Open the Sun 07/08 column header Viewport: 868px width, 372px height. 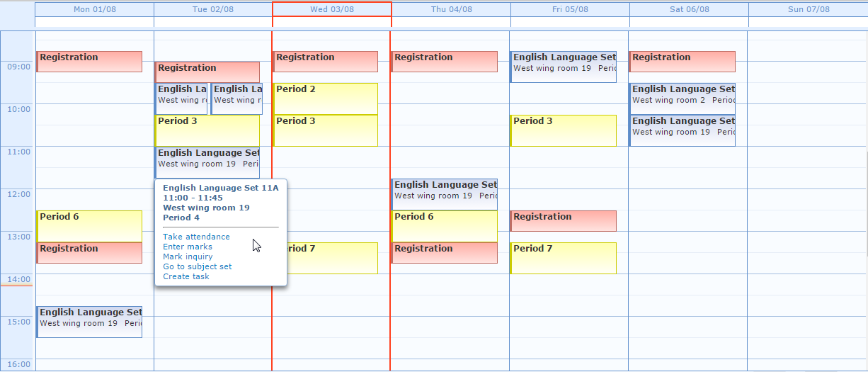click(x=808, y=9)
